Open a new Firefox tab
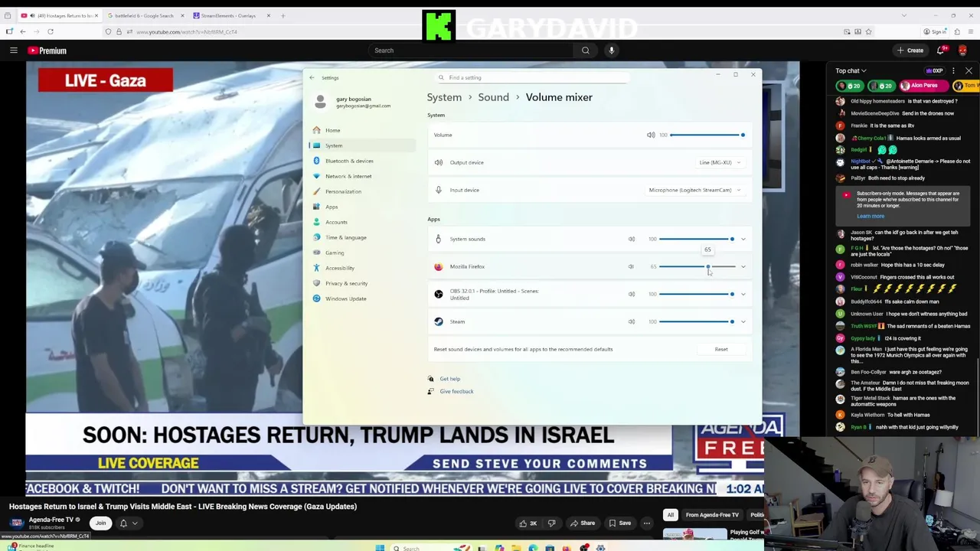Screen dimensions: 980x551 click(x=283, y=15)
